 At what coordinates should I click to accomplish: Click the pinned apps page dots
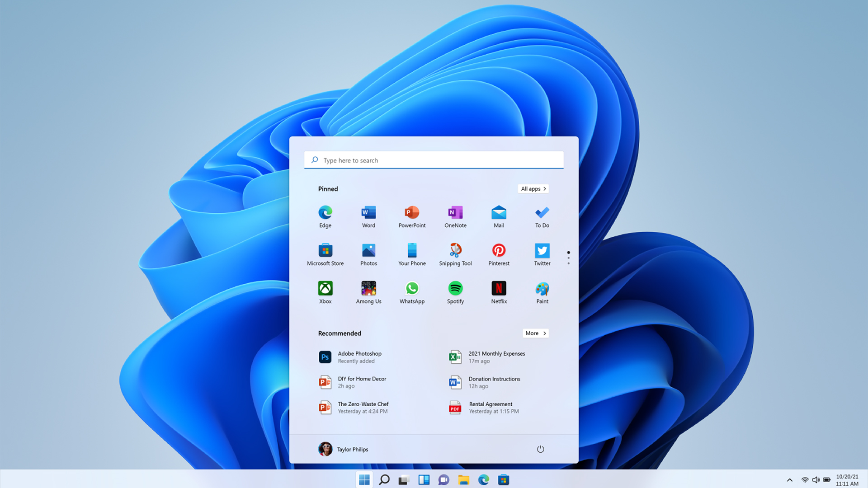tap(568, 257)
